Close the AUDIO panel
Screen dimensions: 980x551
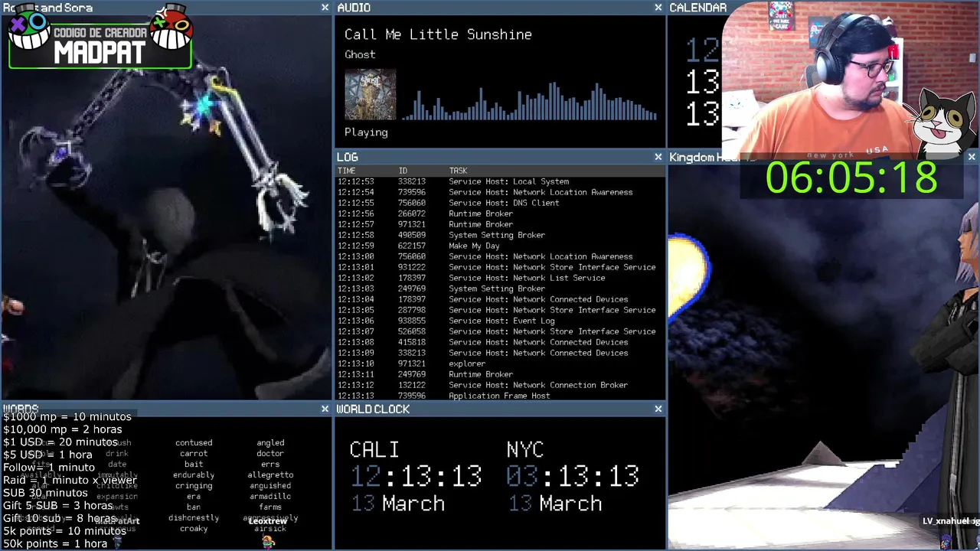[x=658, y=8]
